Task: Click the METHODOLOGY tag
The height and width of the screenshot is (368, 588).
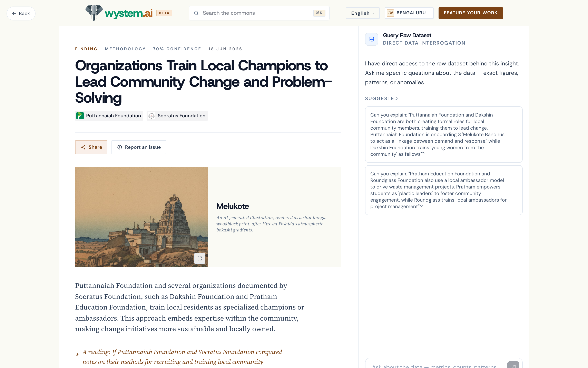Action: coord(125,49)
